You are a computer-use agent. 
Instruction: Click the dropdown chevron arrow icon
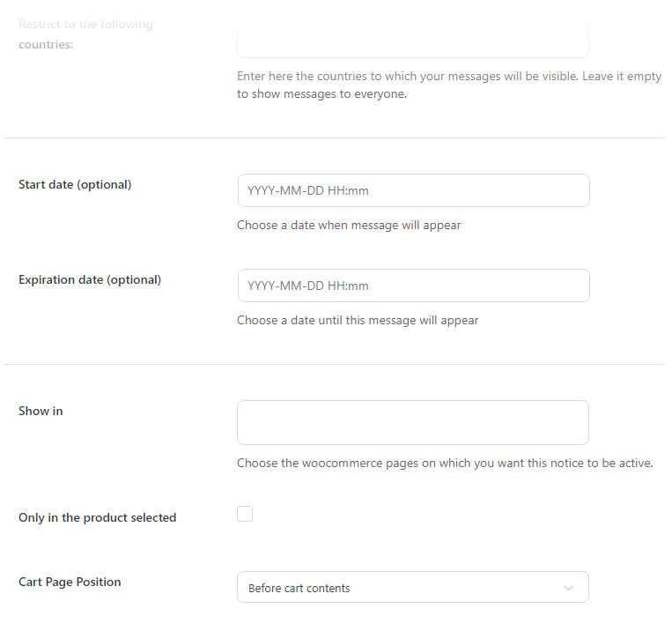click(568, 588)
